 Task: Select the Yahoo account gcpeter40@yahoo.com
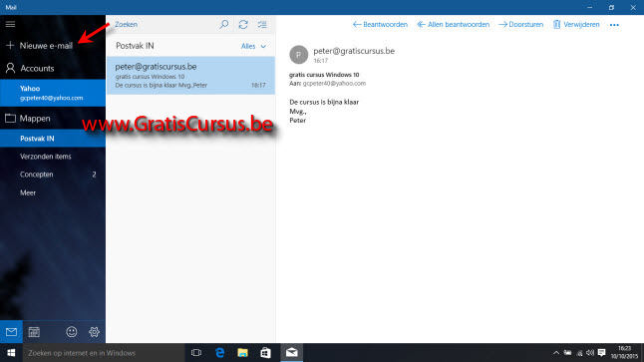coord(53,93)
